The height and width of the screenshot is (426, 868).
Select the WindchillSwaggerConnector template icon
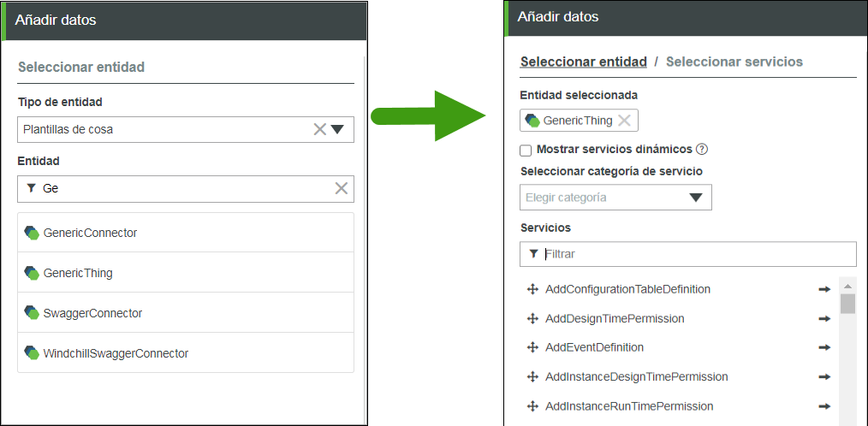tap(32, 352)
